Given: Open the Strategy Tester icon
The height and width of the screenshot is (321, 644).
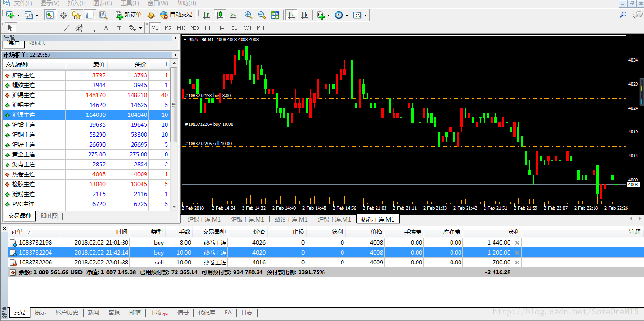Looking at the screenshot, I should [x=103, y=15].
